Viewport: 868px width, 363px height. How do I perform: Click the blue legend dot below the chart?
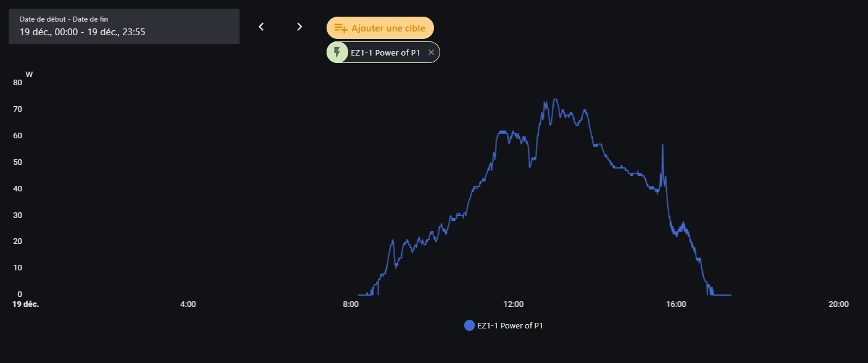pos(469,325)
